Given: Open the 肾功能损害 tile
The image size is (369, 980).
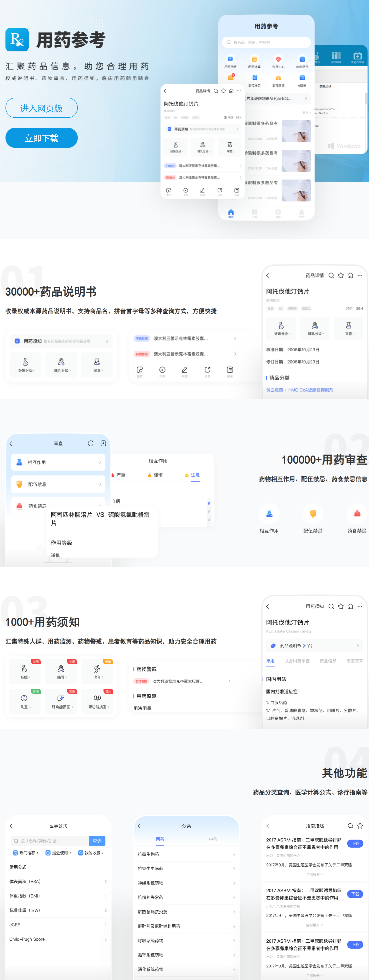Looking at the screenshot, I should tap(97, 701).
